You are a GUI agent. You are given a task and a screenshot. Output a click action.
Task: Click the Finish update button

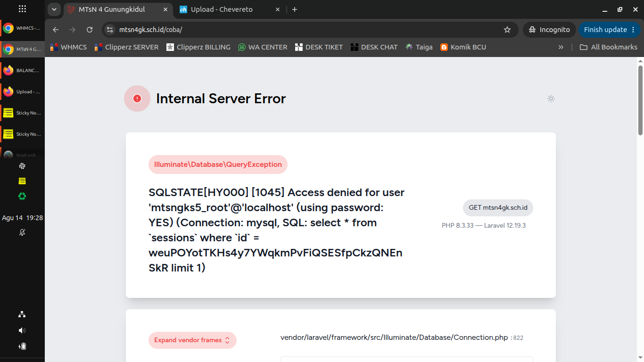point(610,30)
